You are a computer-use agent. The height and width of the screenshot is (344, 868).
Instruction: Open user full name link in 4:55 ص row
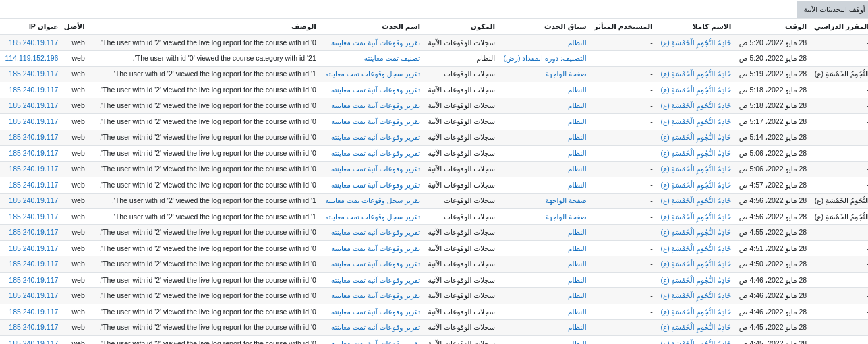click(x=695, y=233)
